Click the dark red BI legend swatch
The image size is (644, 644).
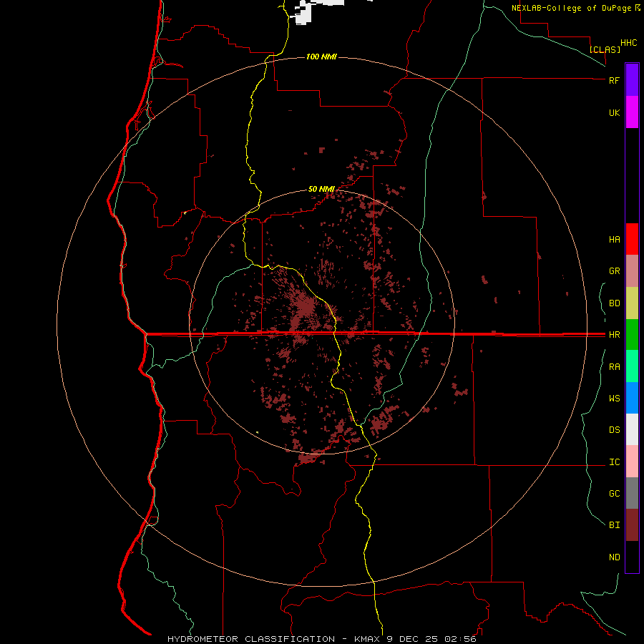tap(632, 525)
